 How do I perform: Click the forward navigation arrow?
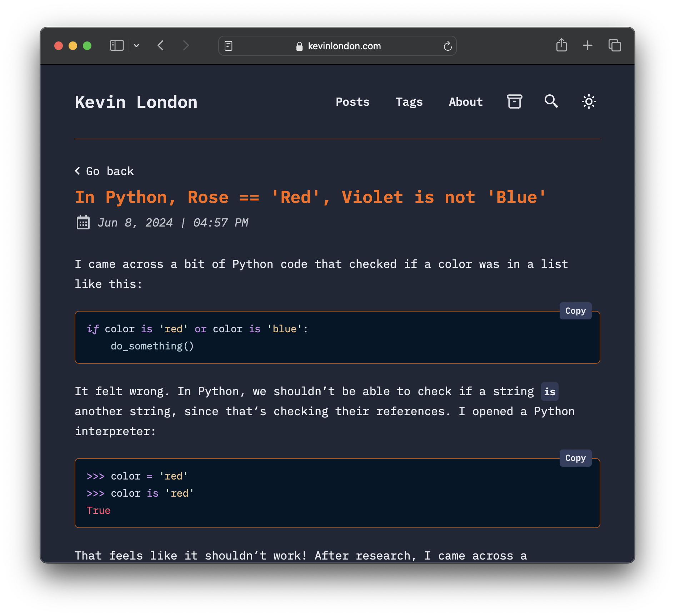tap(186, 46)
